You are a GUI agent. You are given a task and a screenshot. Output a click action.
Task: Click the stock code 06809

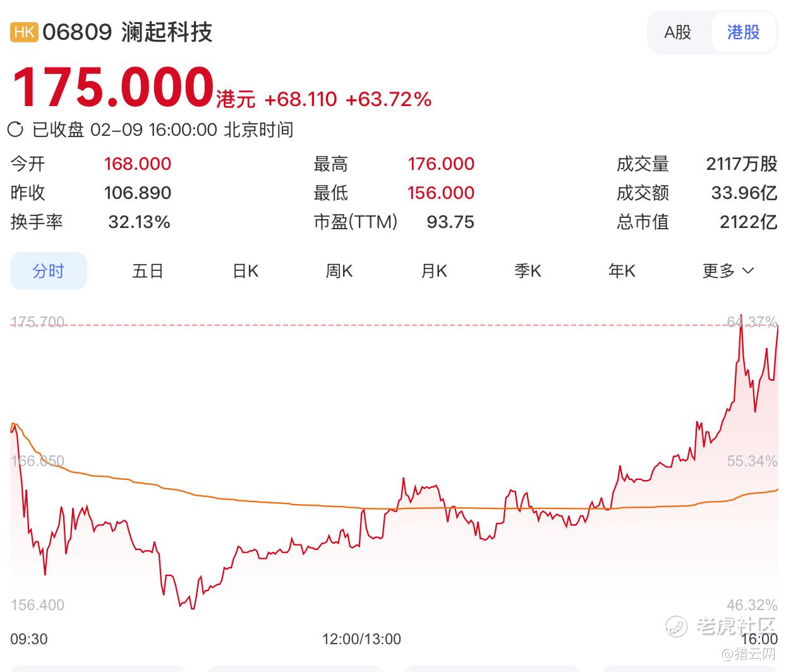click(x=77, y=32)
